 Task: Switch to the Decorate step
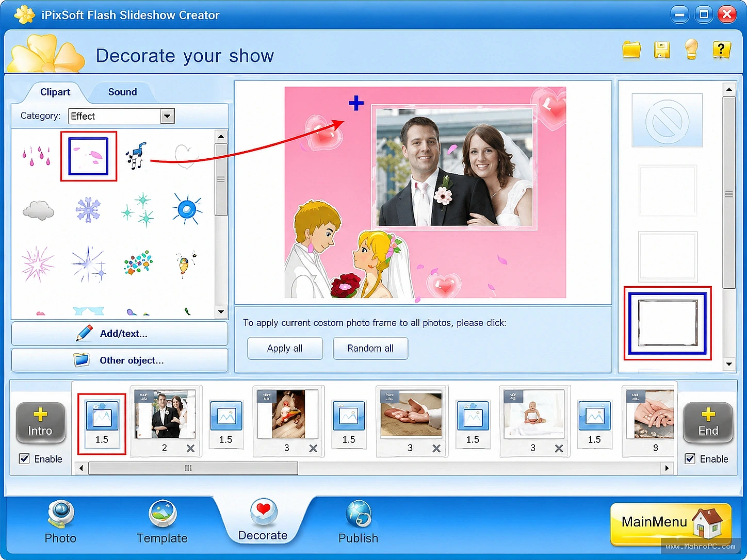263,520
